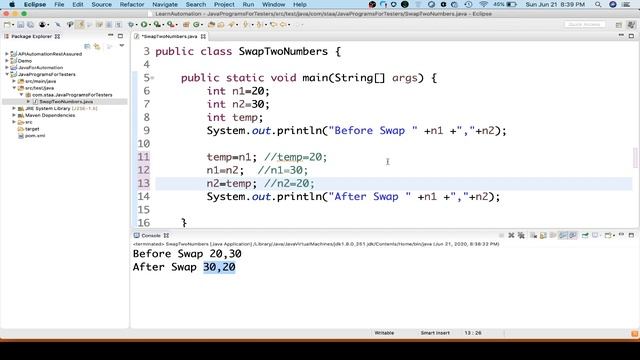Screen dimensions: 640x360
Task: Click the Debug bug toolbar icon
Action: (131, 25)
